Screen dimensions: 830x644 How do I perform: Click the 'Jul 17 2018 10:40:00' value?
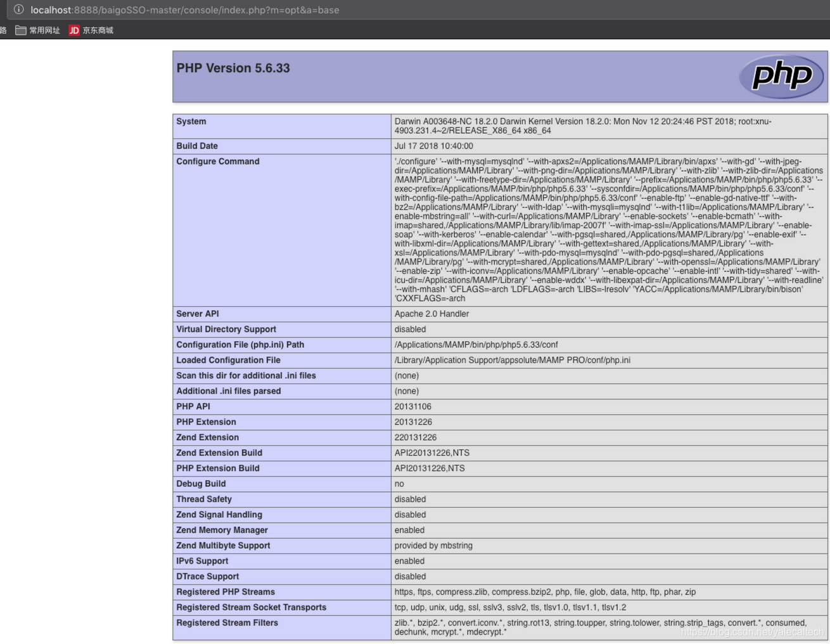[433, 146]
